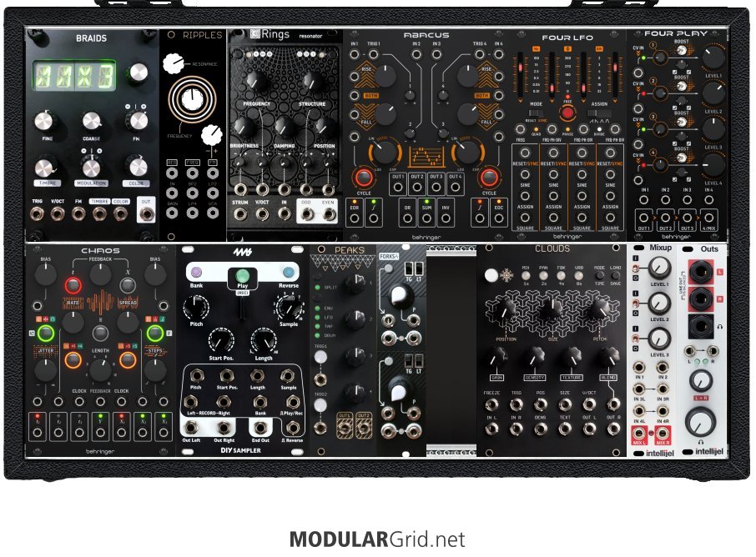
Task: Click the DIY Sampler Out Left jack
Action: click(x=191, y=427)
